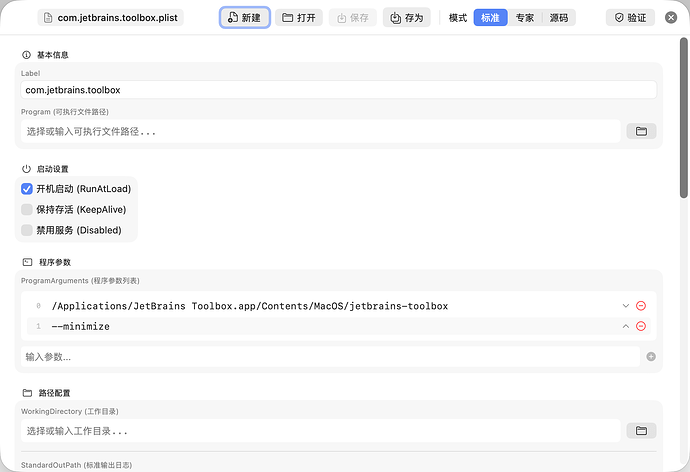
Task: Move jetbrains-toolbox path argument down
Action: (x=625, y=306)
